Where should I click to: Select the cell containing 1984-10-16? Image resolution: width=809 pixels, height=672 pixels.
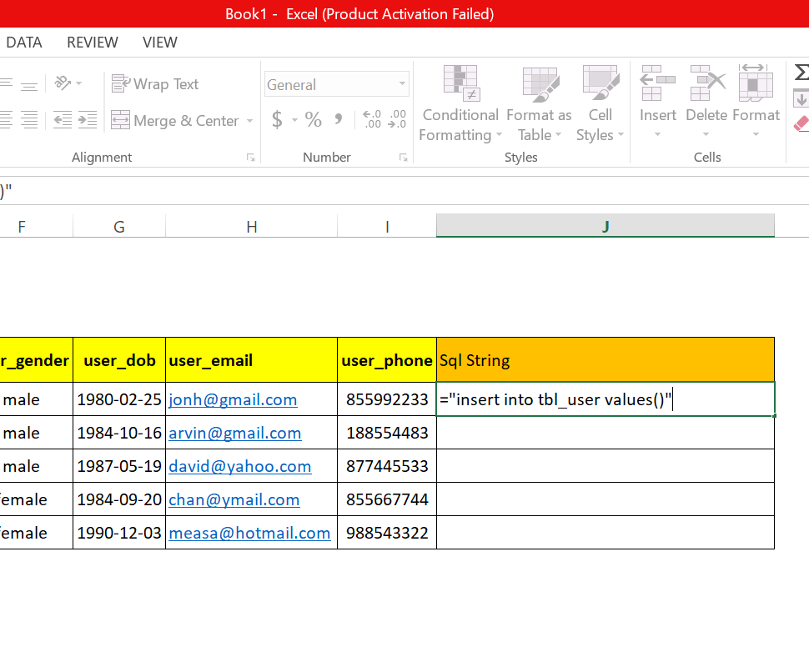point(119,433)
